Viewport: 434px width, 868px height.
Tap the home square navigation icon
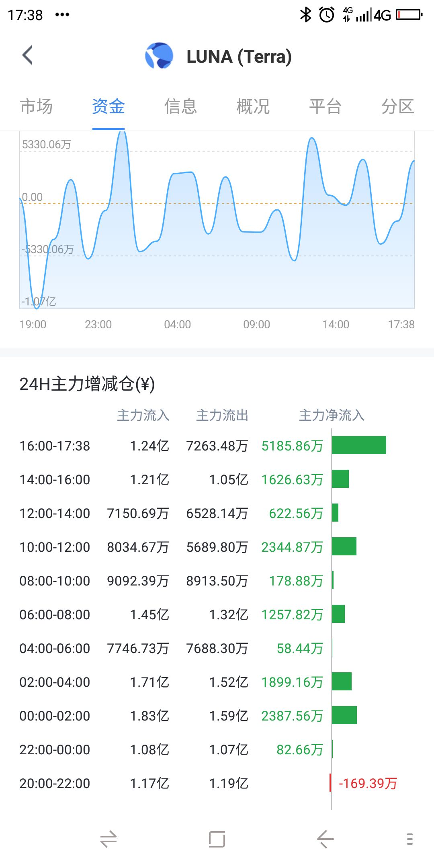[217, 839]
